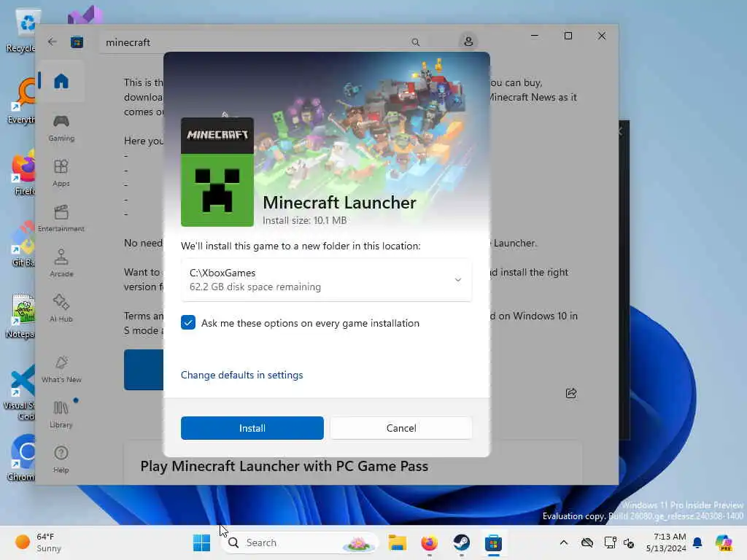This screenshot has height=560, width=747.
Task: Show hidden system tray icons chevron
Action: 564,542
